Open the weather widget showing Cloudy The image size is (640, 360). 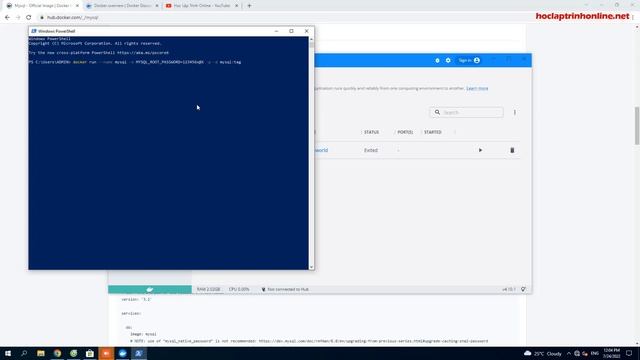point(543,353)
